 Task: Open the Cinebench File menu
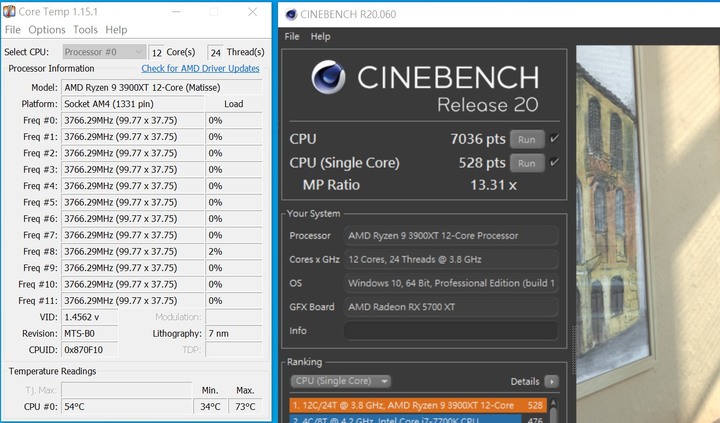pyautogui.click(x=292, y=37)
